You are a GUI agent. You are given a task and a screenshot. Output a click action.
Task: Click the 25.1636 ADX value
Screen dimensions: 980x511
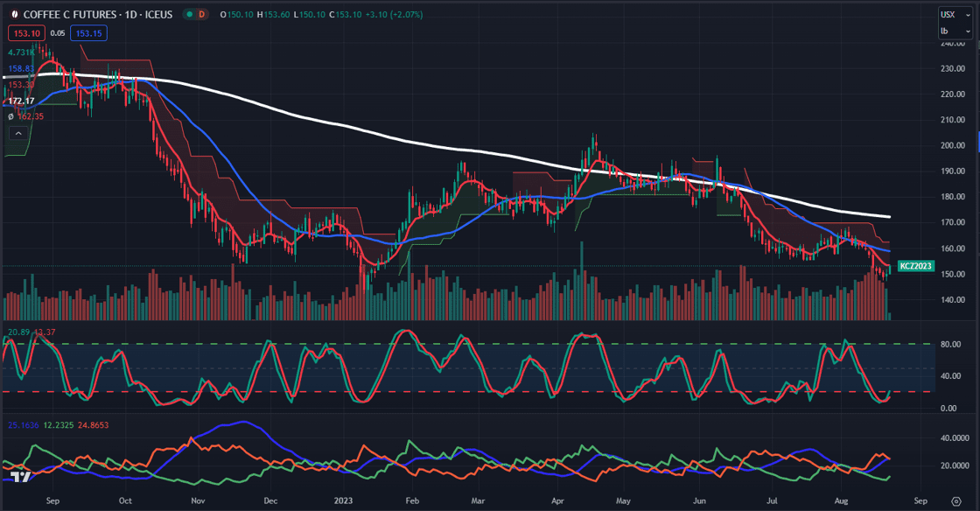tap(23, 424)
